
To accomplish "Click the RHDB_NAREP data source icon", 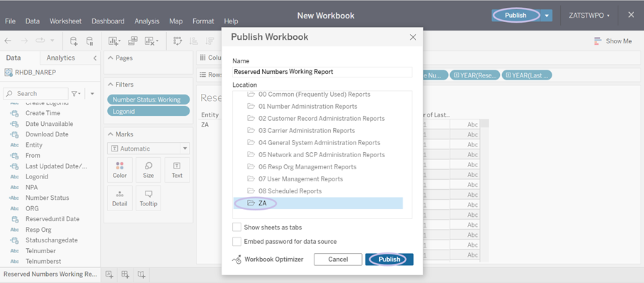I will tap(9, 73).
